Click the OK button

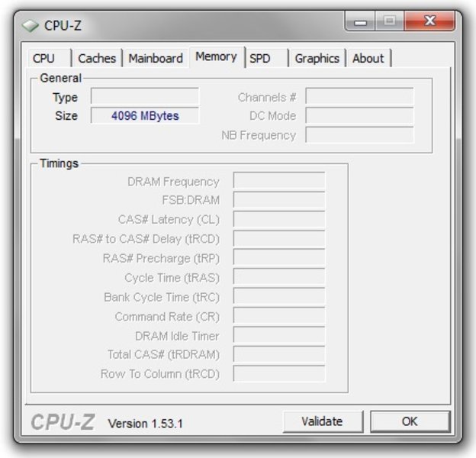click(x=410, y=421)
